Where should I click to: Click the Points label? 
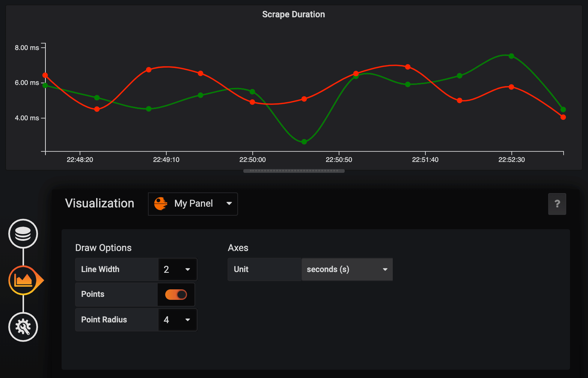[93, 294]
